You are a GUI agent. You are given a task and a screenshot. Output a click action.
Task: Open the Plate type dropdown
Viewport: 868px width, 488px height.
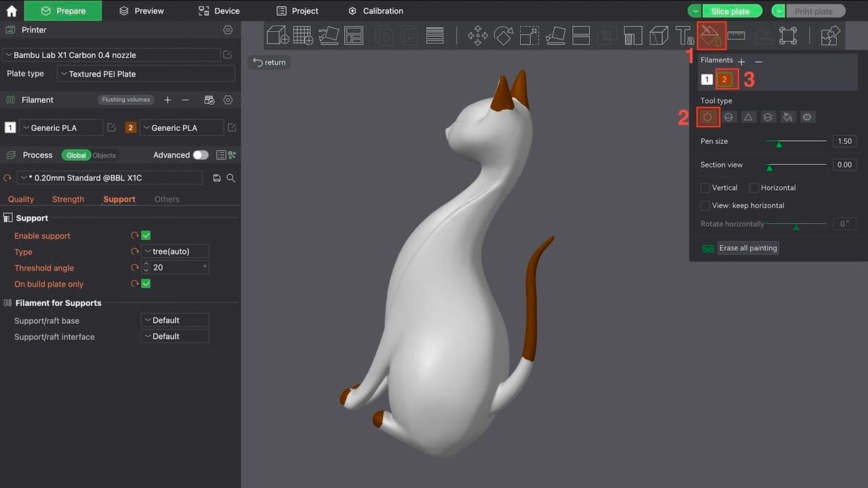click(x=146, y=74)
